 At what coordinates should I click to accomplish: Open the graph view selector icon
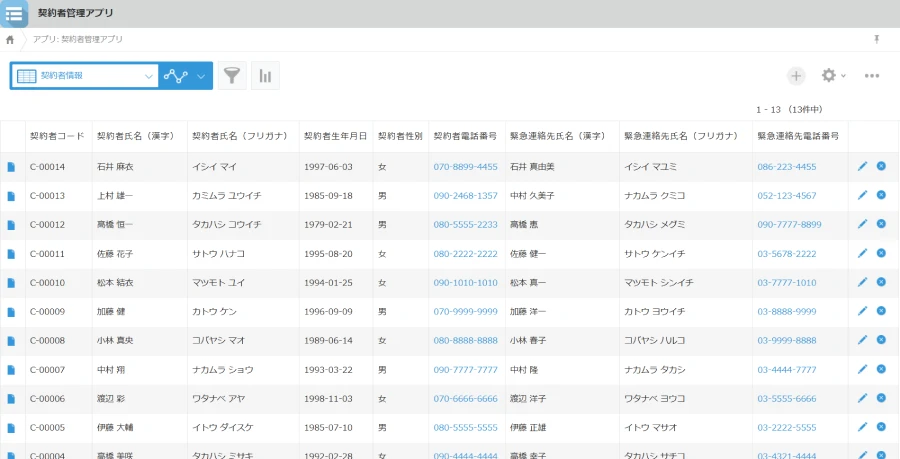point(176,76)
